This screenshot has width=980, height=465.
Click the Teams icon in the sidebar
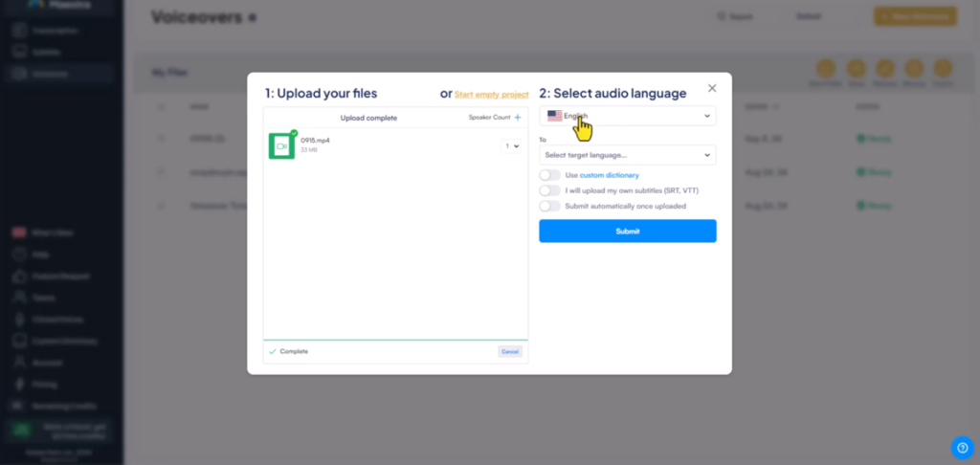20,298
